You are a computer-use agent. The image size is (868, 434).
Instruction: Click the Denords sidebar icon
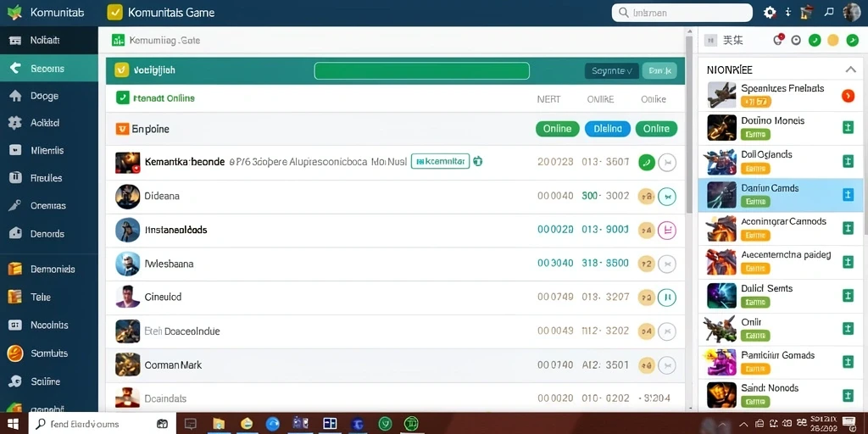pos(15,234)
